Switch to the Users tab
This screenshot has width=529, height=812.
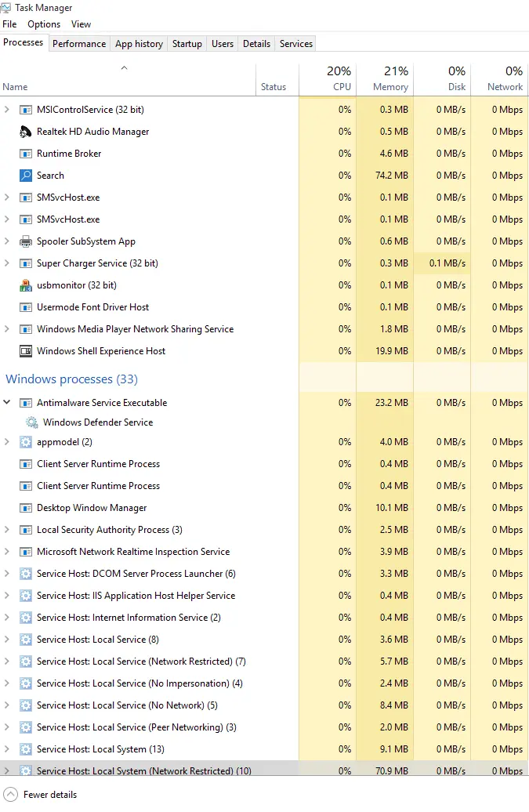[223, 44]
